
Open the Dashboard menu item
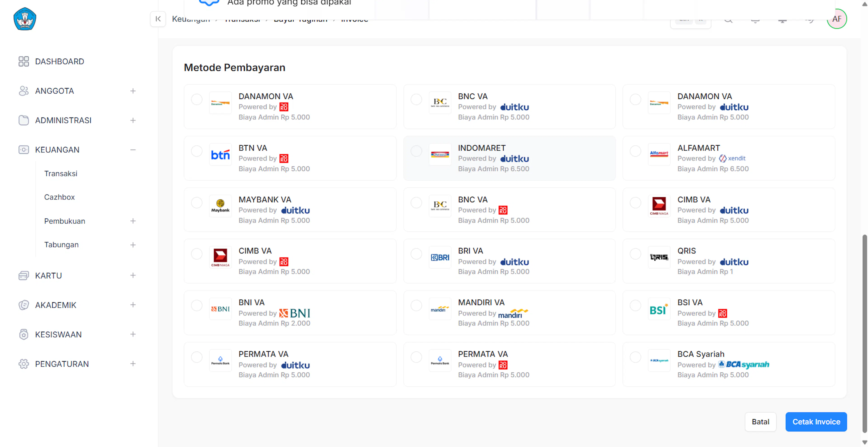click(60, 61)
